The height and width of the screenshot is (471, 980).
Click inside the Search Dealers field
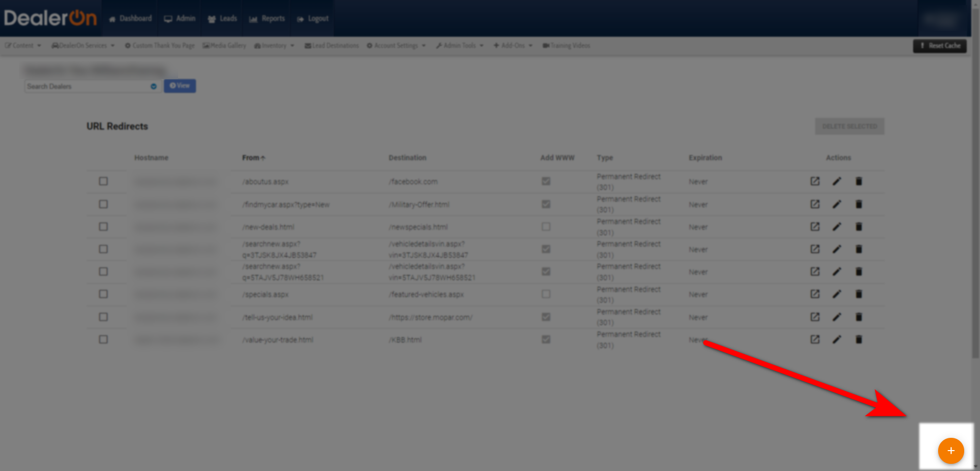pyautogui.click(x=82, y=86)
